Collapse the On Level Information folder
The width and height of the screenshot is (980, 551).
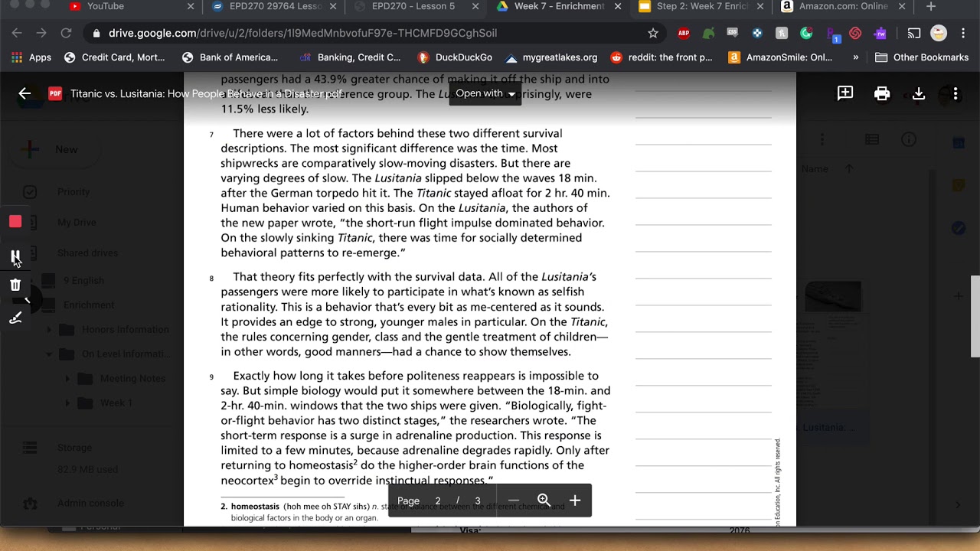[x=50, y=354]
